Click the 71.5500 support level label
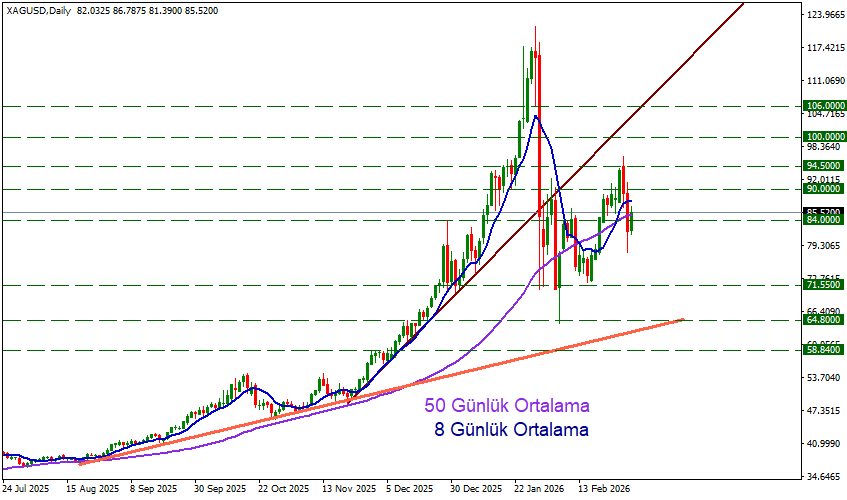Screen dimensions: 847x500 tap(825, 286)
